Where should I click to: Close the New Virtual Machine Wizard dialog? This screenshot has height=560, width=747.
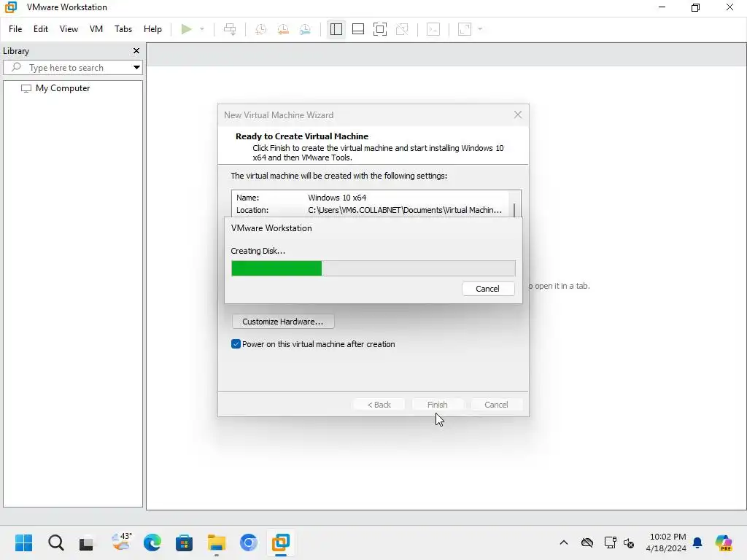click(518, 114)
